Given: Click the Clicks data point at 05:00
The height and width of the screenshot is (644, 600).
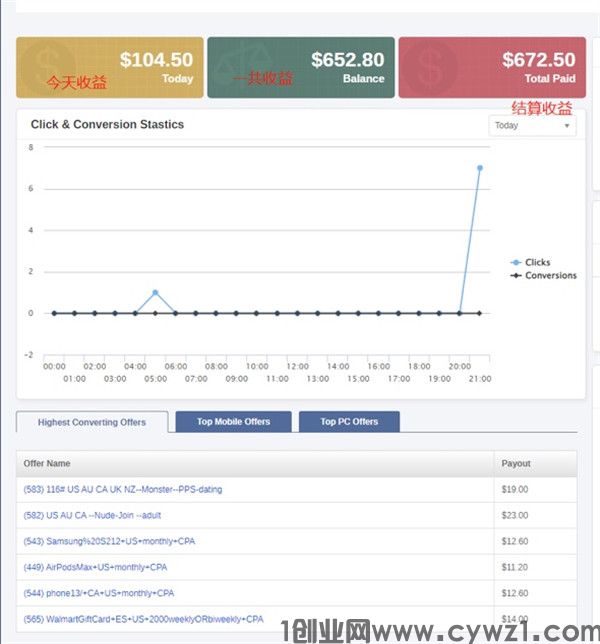Looking at the screenshot, I should tap(155, 292).
